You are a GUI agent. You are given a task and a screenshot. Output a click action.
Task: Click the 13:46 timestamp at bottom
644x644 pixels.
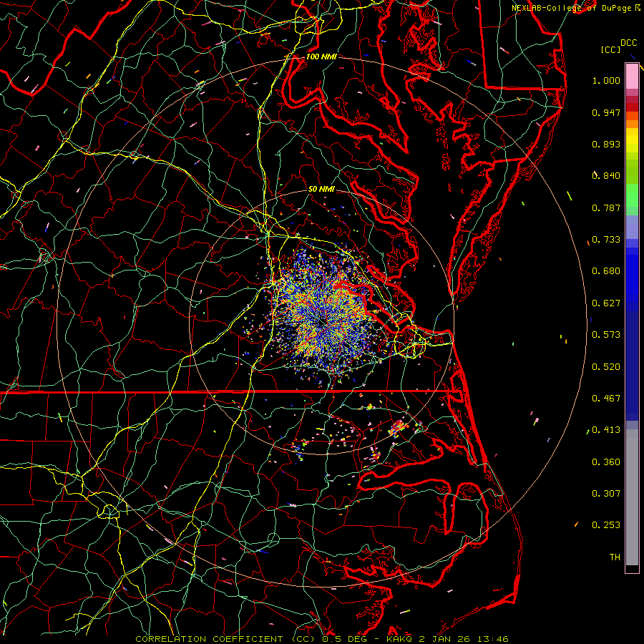click(493, 639)
